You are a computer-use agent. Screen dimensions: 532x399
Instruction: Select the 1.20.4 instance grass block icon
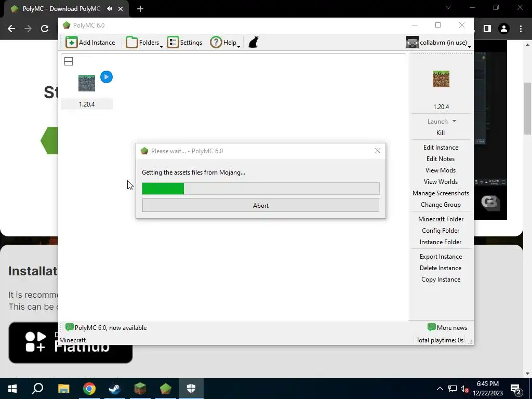[x=87, y=83]
